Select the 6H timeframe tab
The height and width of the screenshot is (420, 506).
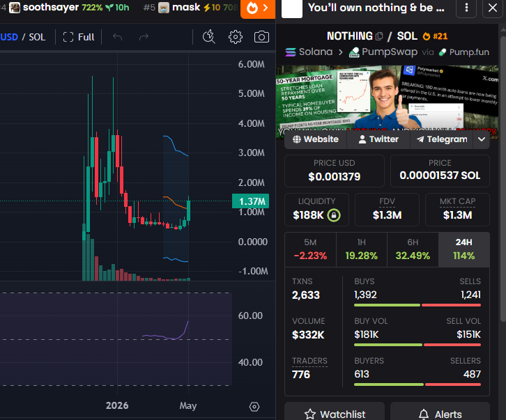413,249
